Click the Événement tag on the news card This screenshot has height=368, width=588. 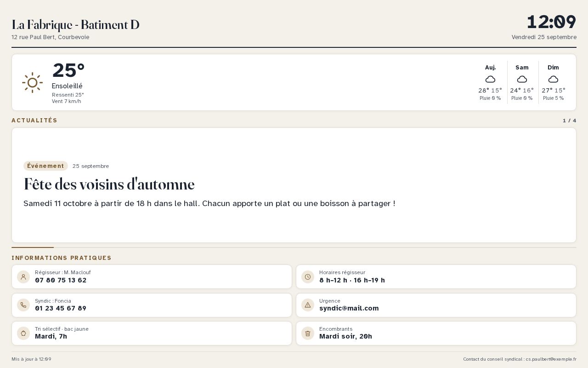(45, 166)
